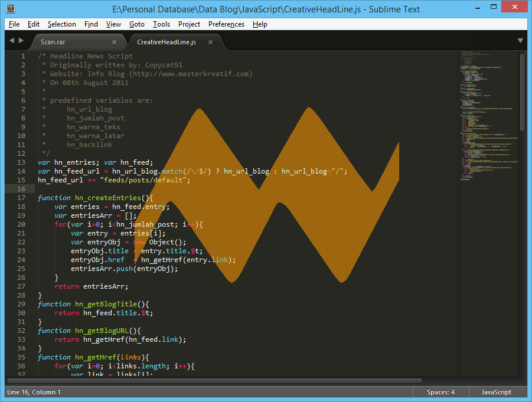Click the Sublime Text app icon in title bar
This screenshot has width=532, height=402.
coord(11,8)
